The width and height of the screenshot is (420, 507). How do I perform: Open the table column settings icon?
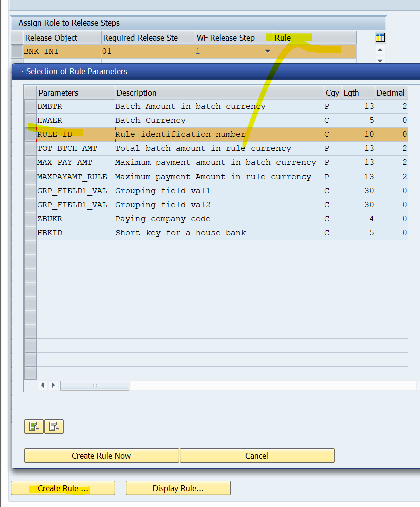[x=380, y=37]
